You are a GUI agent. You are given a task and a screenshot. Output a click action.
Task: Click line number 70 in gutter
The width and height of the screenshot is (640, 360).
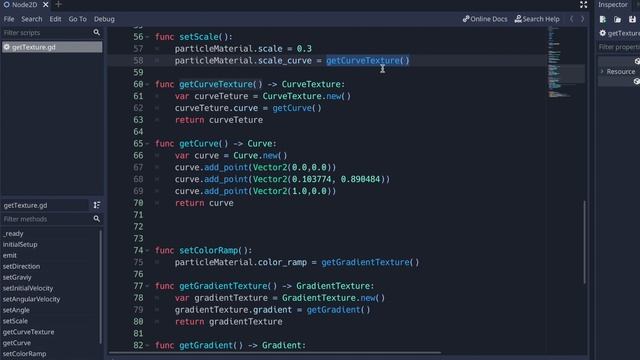coord(138,203)
